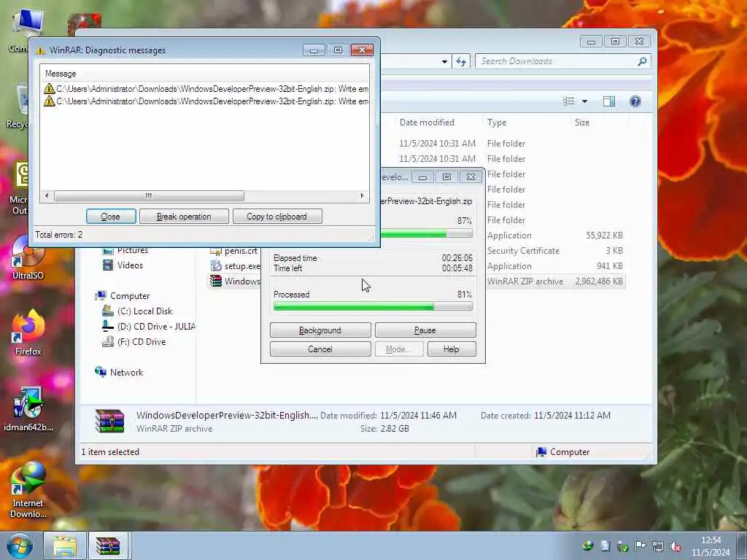Click the change view icon in Explorer
This screenshot has width=747, height=560.
569,101
